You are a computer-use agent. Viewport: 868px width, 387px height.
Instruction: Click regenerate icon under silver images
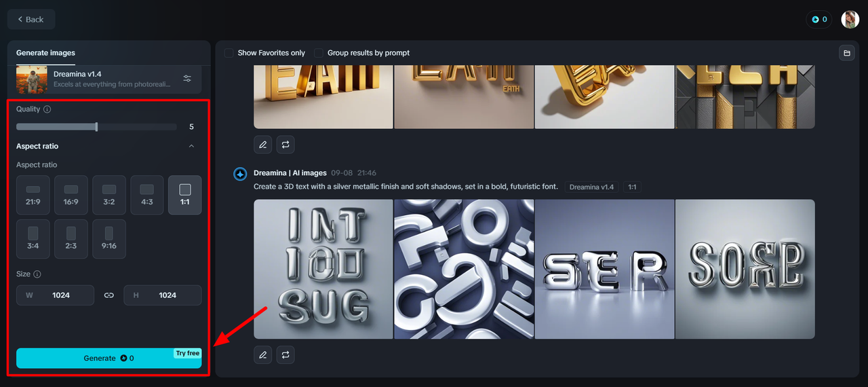click(x=285, y=354)
